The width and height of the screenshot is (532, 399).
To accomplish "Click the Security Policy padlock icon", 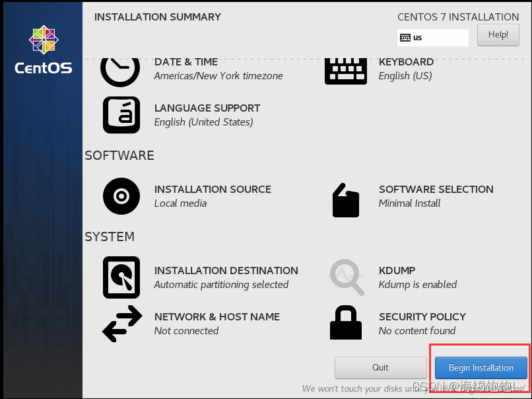I will pos(346,322).
